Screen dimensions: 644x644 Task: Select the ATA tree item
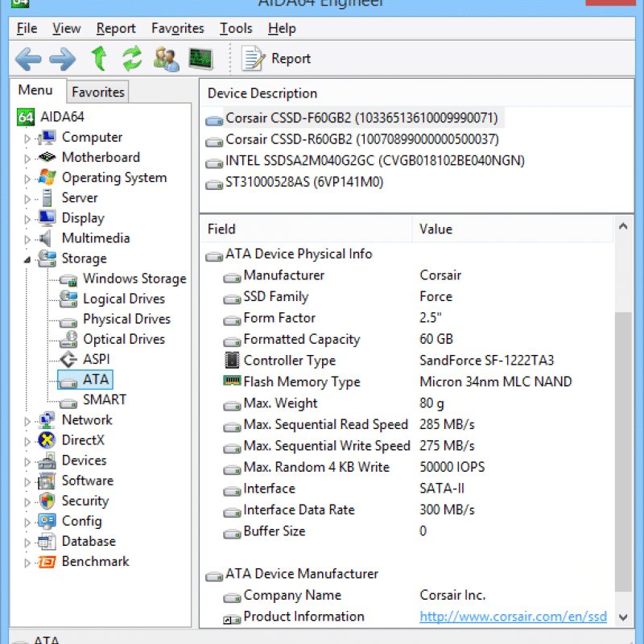click(x=85, y=379)
